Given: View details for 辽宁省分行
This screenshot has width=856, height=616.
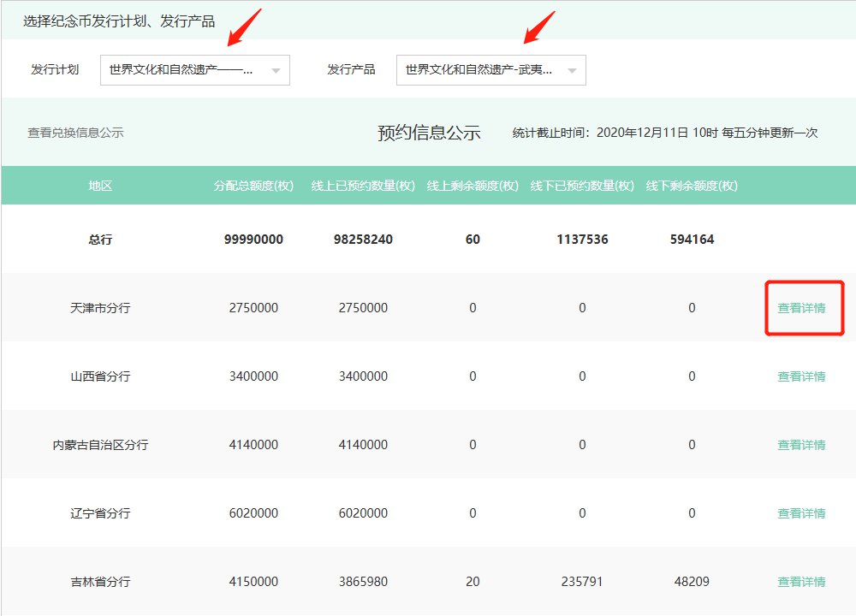Looking at the screenshot, I should tap(801, 513).
